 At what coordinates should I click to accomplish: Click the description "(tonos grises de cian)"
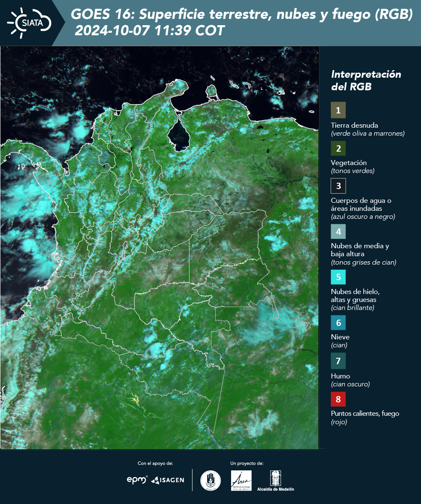tap(363, 262)
